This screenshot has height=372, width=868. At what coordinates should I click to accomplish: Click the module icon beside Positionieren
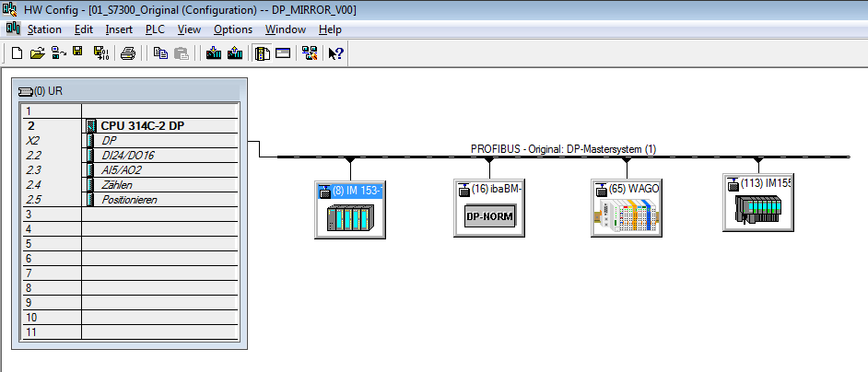click(91, 200)
